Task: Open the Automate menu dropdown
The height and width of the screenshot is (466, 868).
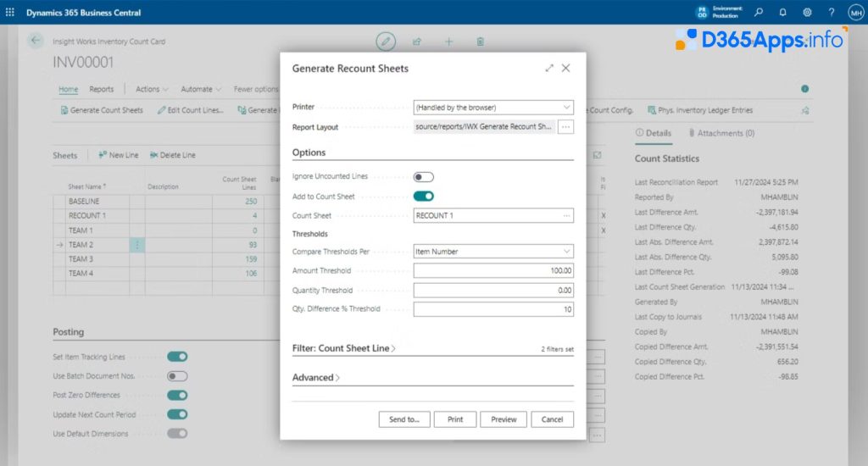Action: [200, 89]
